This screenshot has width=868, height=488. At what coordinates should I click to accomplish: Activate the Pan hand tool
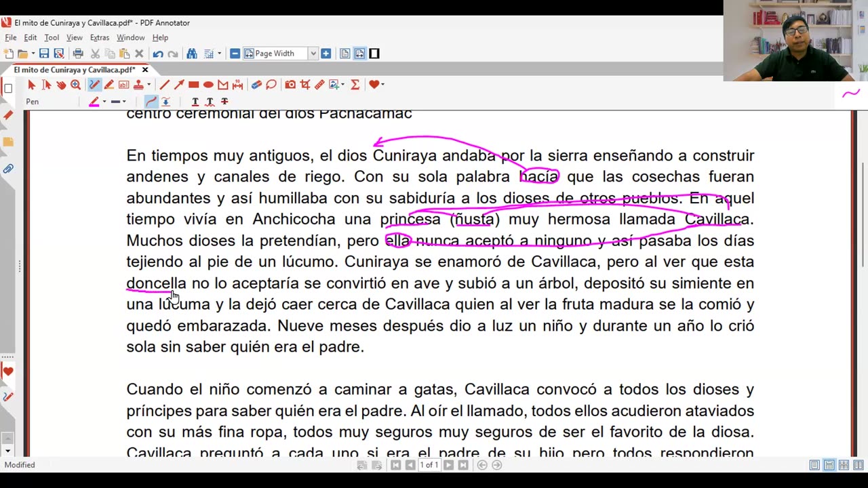pos(61,85)
